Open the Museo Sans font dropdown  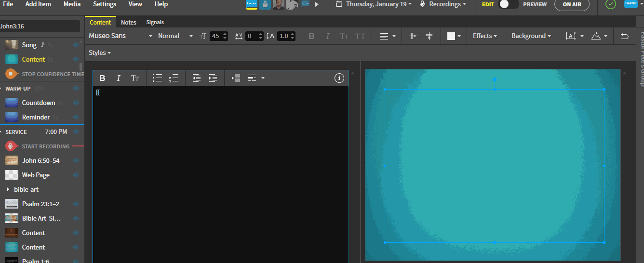121,36
